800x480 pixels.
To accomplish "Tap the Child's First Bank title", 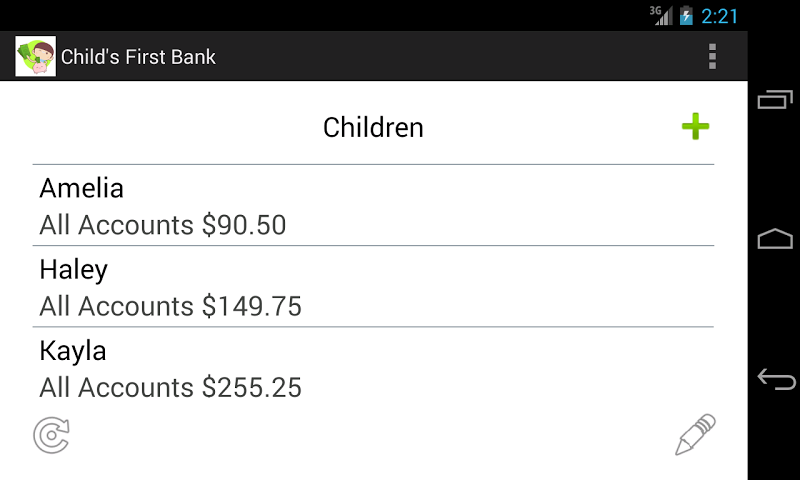I will coord(138,57).
